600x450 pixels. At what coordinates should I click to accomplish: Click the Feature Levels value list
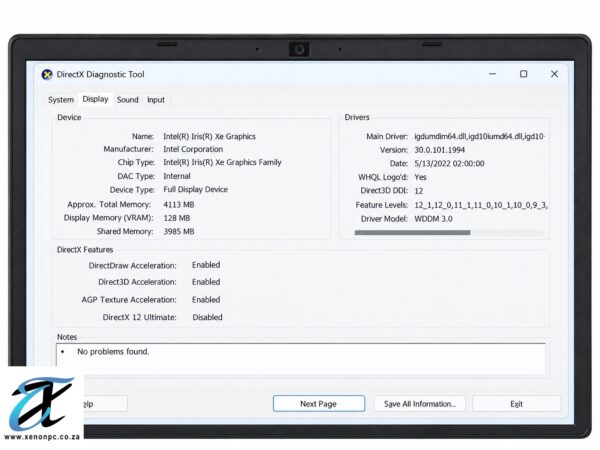[x=481, y=205]
